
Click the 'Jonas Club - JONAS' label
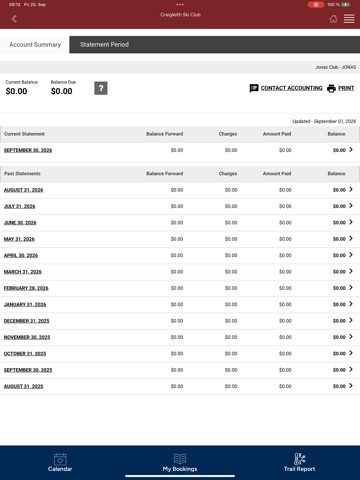click(x=336, y=67)
